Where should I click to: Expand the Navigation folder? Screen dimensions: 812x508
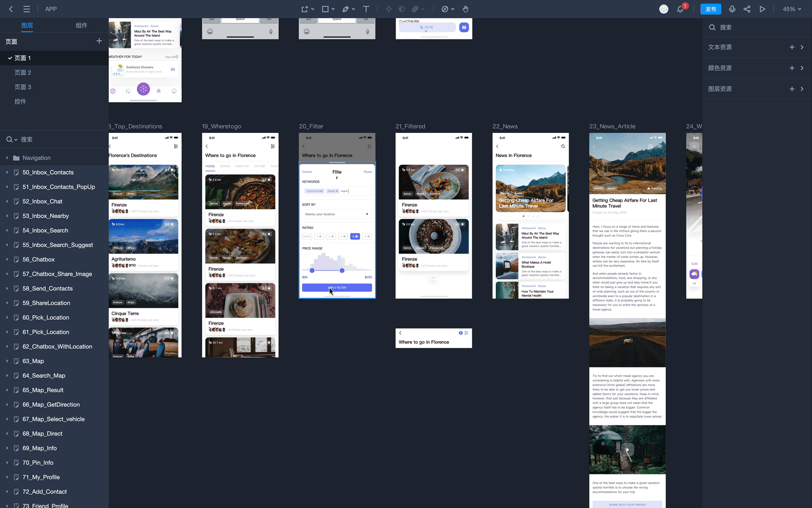pos(7,158)
